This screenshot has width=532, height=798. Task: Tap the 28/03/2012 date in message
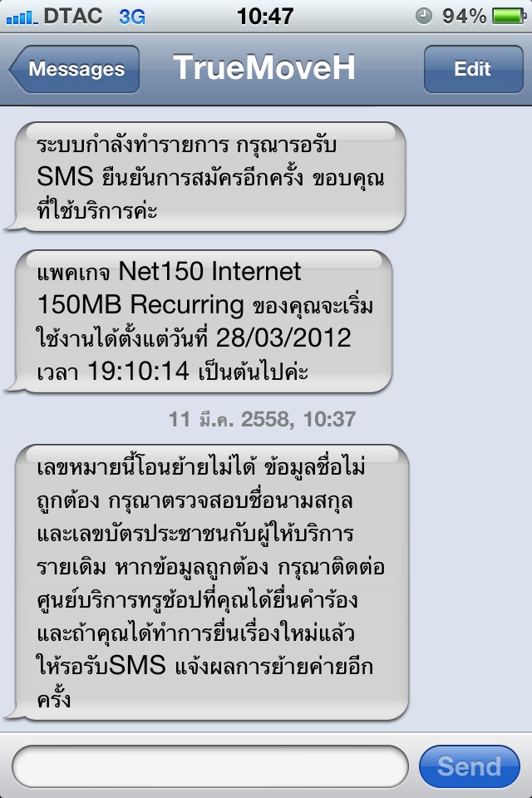click(x=283, y=337)
